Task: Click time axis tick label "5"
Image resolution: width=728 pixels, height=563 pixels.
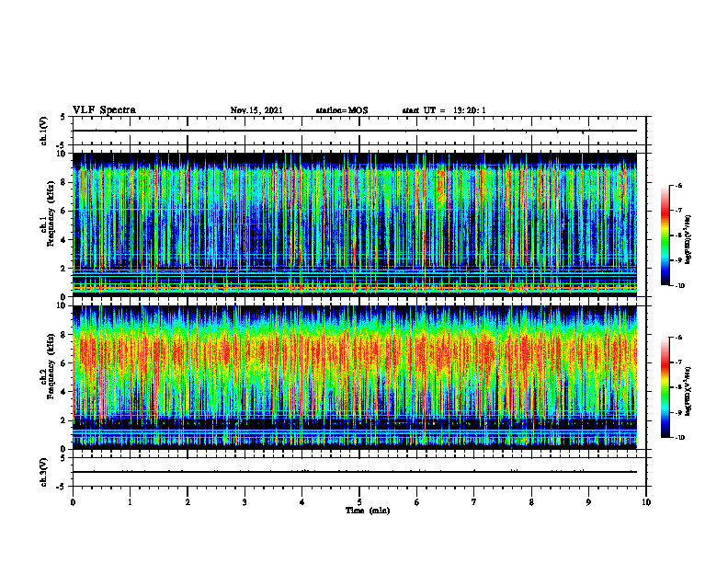Action: 359,502
